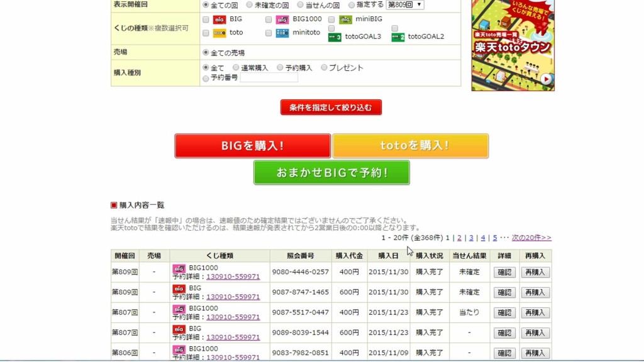Click the pink BIG1000 logo icon
This screenshot has height=362, width=644.
282,19
